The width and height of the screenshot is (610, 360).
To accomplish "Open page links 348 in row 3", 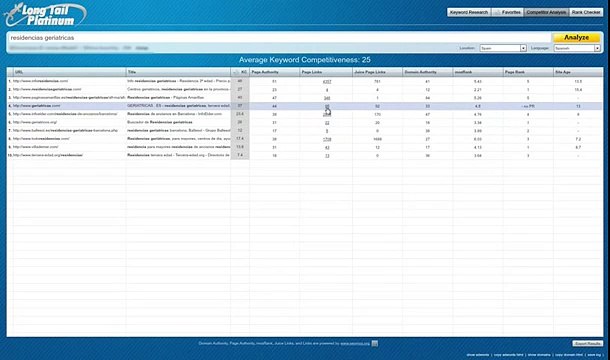I will tap(327, 98).
